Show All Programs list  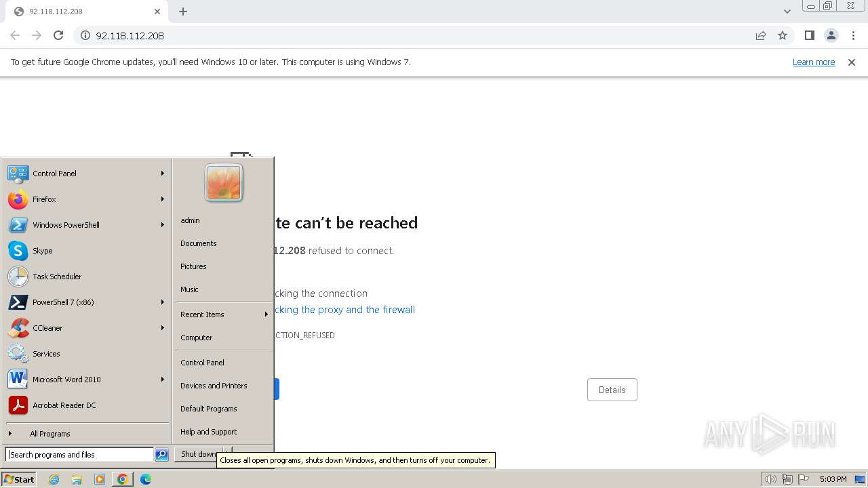tap(87, 434)
